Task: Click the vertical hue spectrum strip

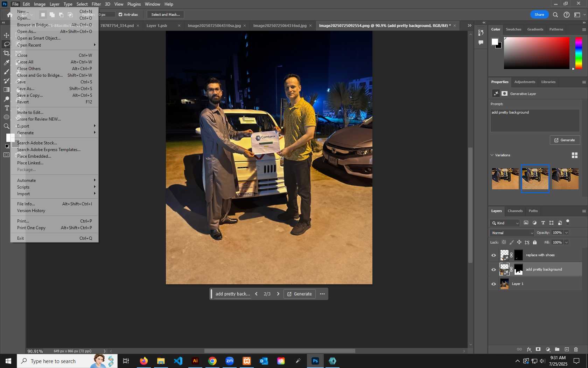Action: (x=579, y=53)
